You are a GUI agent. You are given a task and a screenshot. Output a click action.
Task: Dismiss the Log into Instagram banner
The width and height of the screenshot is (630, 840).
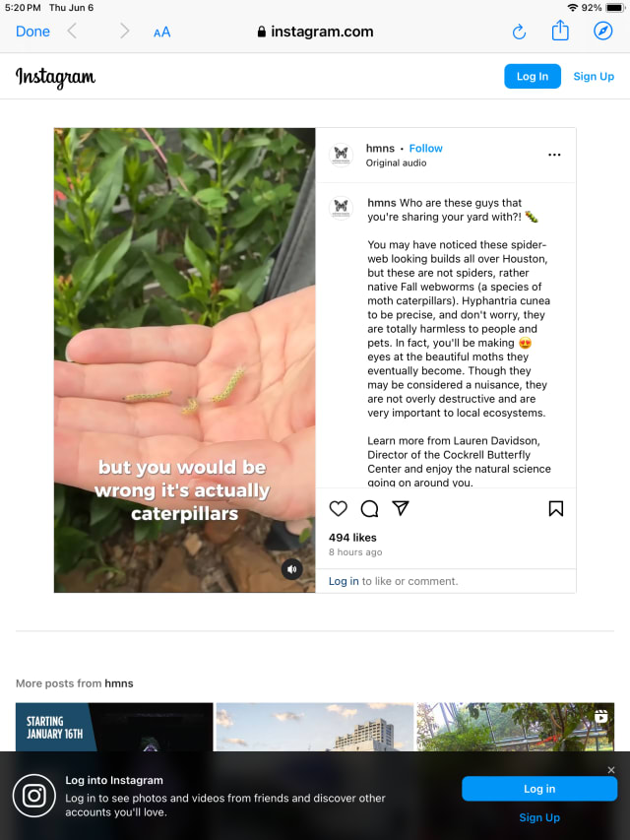point(611,770)
